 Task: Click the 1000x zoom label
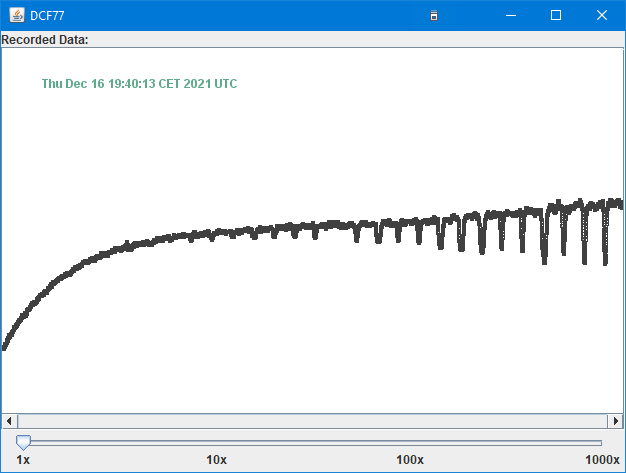(602, 460)
